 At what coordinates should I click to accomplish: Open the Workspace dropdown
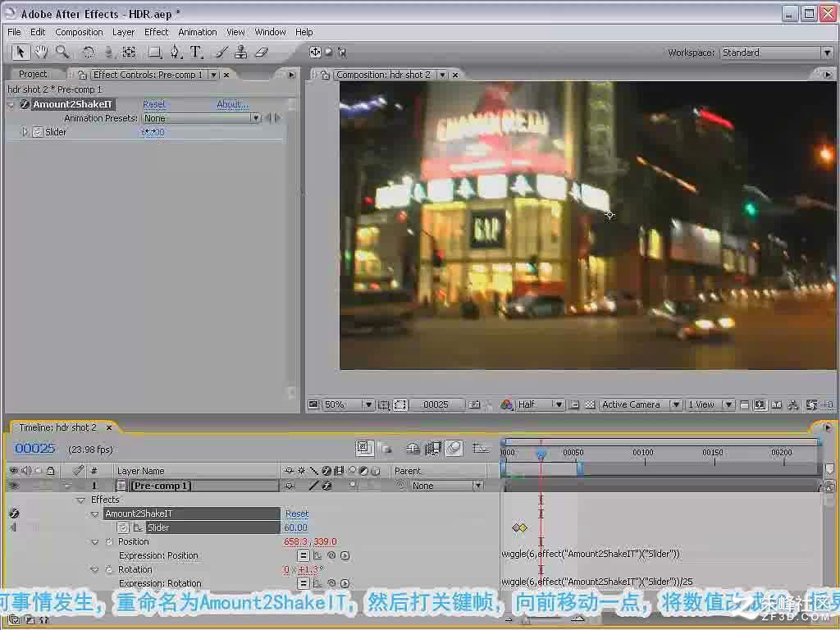(x=776, y=52)
